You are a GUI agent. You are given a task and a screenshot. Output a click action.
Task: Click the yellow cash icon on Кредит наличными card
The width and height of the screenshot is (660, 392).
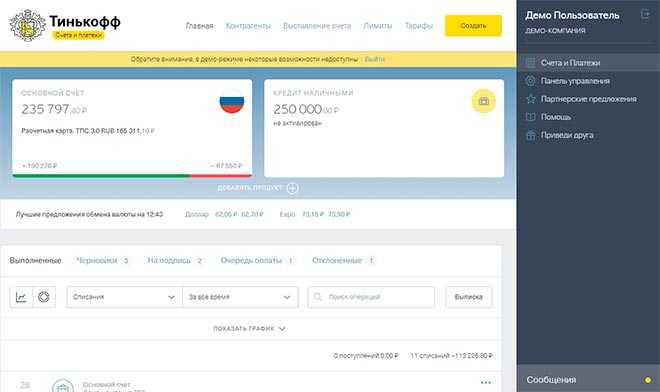(484, 101)
